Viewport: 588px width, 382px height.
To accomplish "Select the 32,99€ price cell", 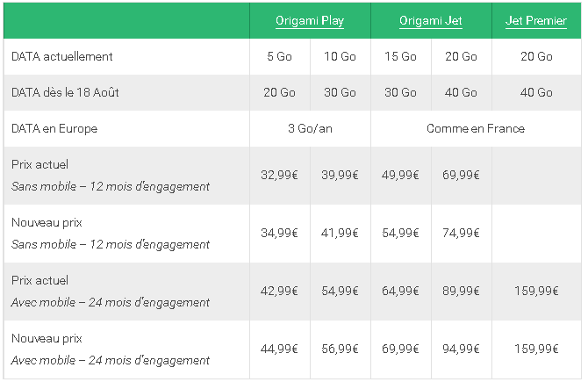I will (x=280, y=175).
